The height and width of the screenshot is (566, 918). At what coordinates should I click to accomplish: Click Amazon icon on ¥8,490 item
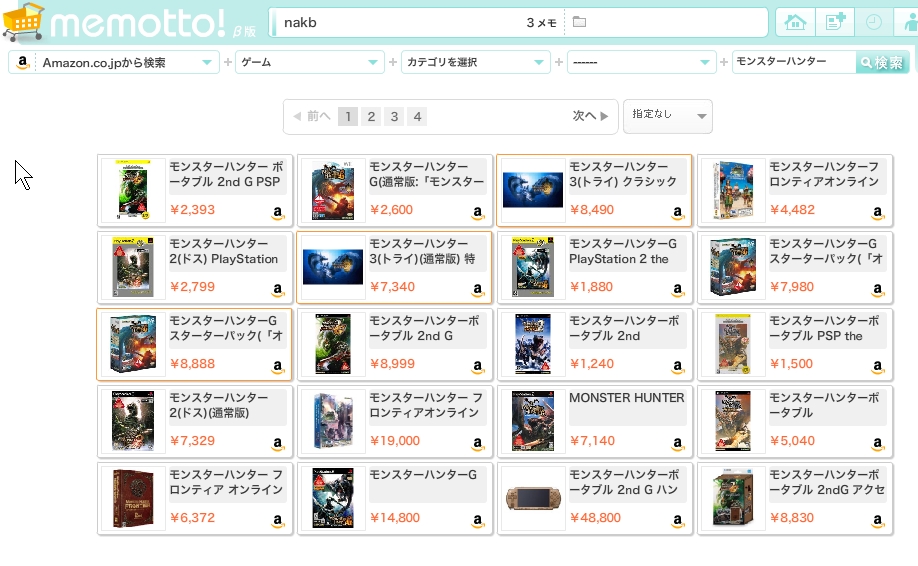(678, 212)
